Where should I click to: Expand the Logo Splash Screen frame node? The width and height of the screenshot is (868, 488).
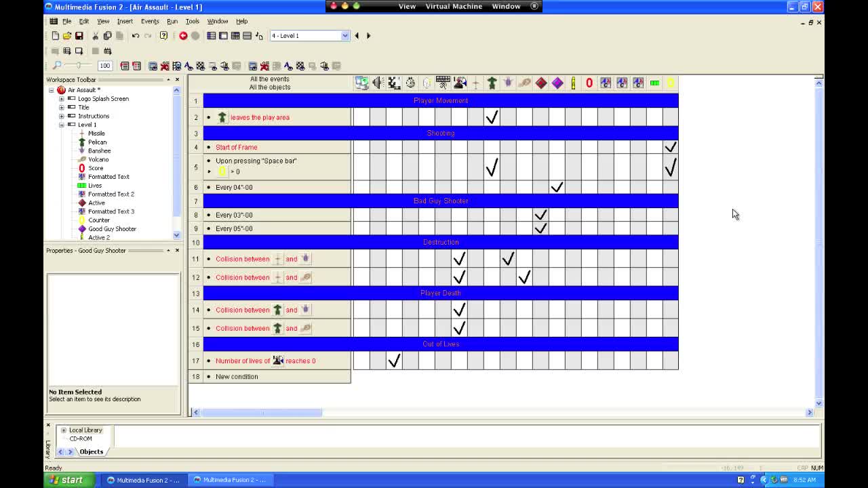pyautogui.click(x=62, y=99)
